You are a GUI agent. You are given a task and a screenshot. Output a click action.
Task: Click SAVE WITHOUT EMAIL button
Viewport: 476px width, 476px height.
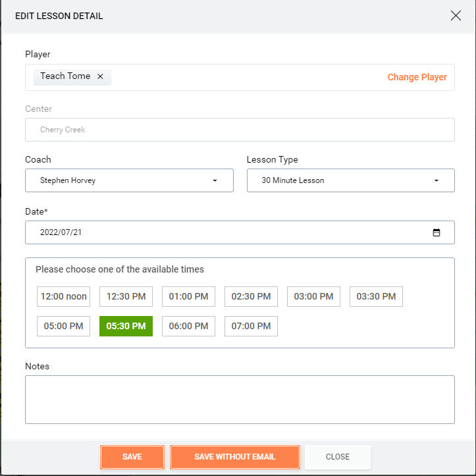(x=235, y=457)
